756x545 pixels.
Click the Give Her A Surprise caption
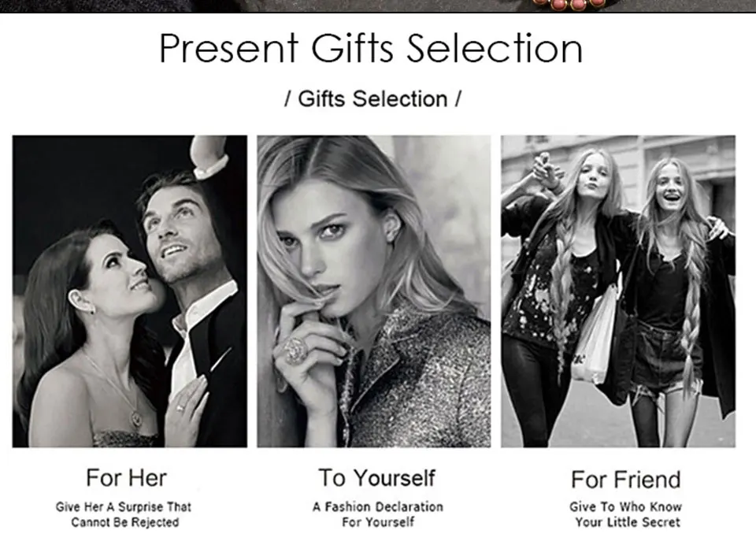coord(124,514)
